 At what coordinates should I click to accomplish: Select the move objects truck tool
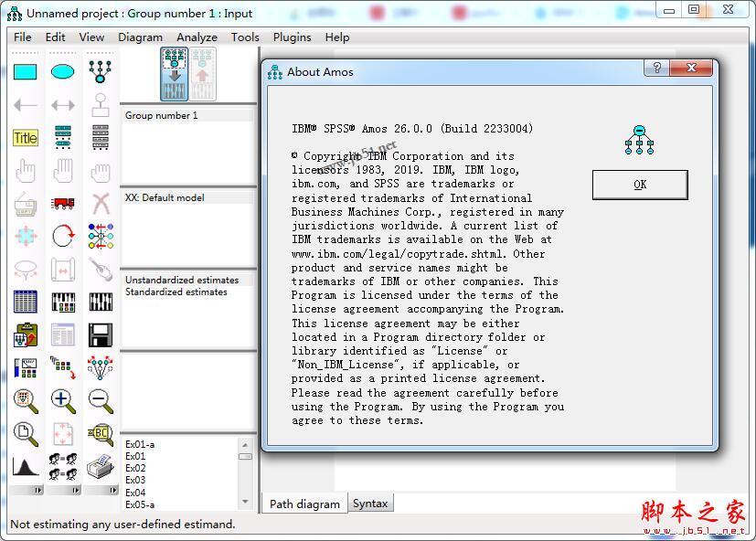(63, 204)
